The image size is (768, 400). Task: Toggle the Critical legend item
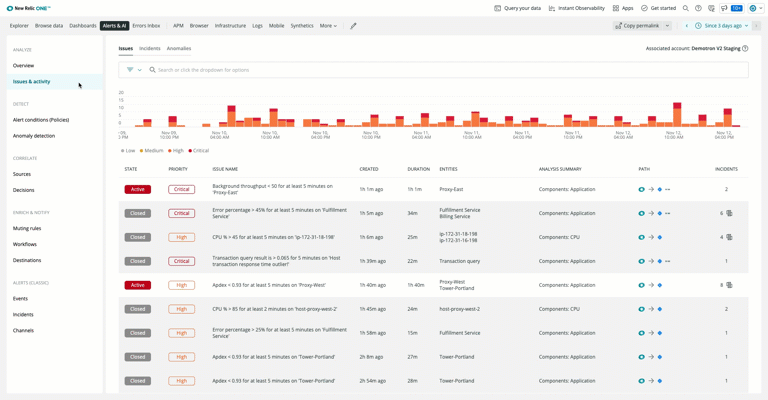click(x=198, y=151)
